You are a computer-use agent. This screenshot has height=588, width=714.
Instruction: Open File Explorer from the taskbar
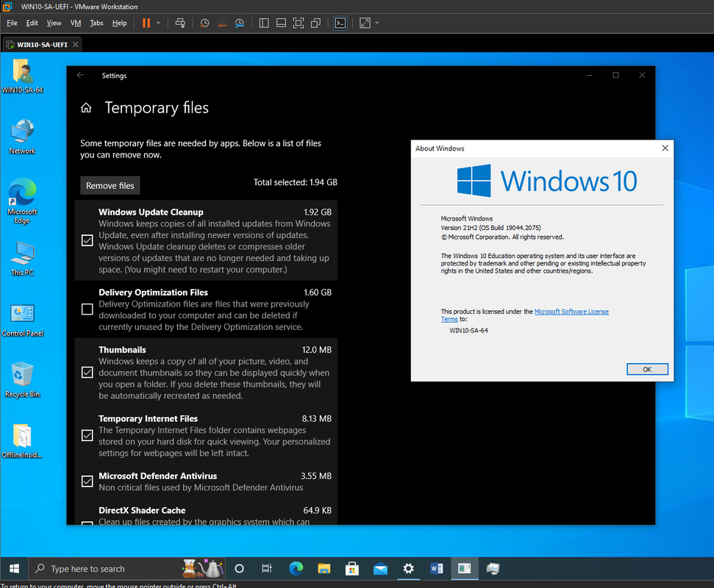[324, 568]
